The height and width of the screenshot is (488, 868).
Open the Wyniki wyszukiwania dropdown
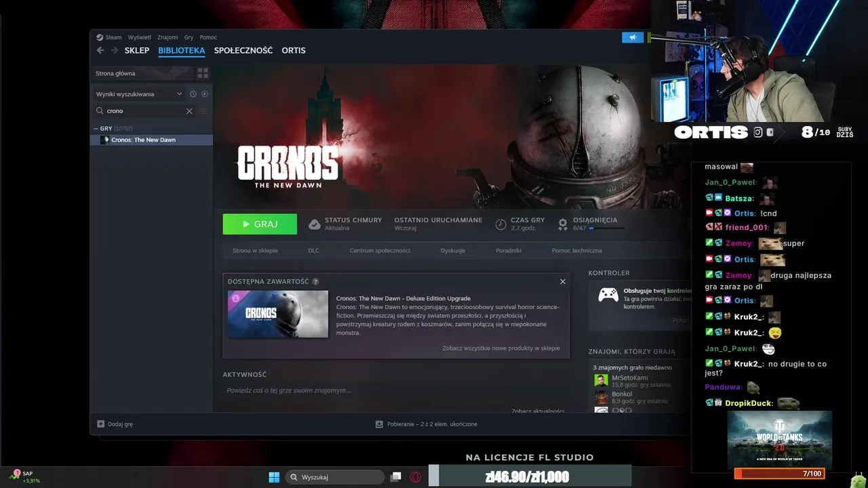click(x=140, y=94)
